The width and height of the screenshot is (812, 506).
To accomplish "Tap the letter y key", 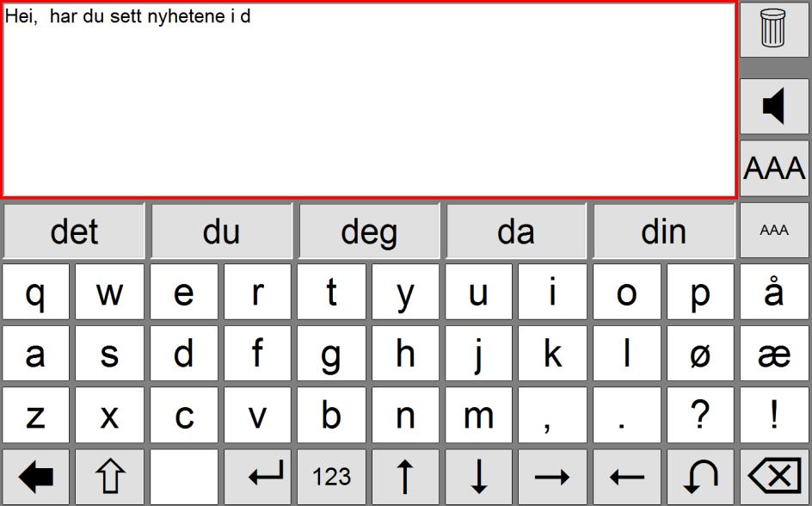I will [405, 292].
